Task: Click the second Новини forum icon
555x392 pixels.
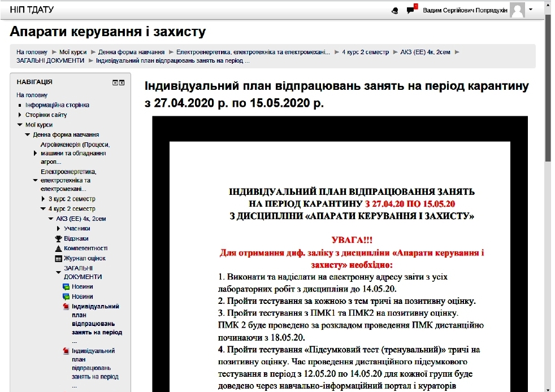Action: click(x=66, y=297)
